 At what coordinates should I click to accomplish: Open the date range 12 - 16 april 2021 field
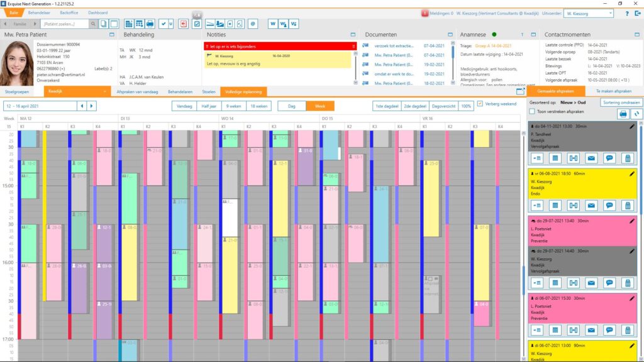click(x=40, y=106)
